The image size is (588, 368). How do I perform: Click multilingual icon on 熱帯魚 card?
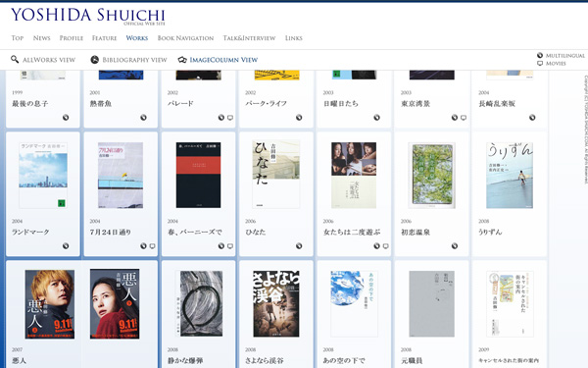pyautogui.click(x=143, y=118)
